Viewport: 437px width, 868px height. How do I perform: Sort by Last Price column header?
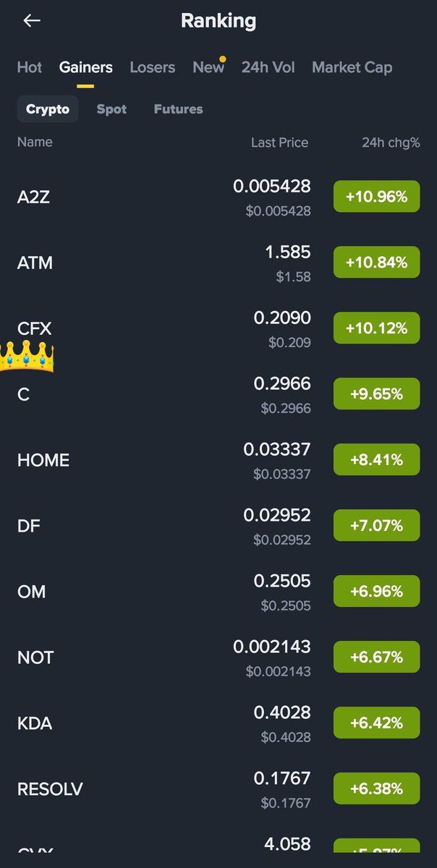click(279, 142)
